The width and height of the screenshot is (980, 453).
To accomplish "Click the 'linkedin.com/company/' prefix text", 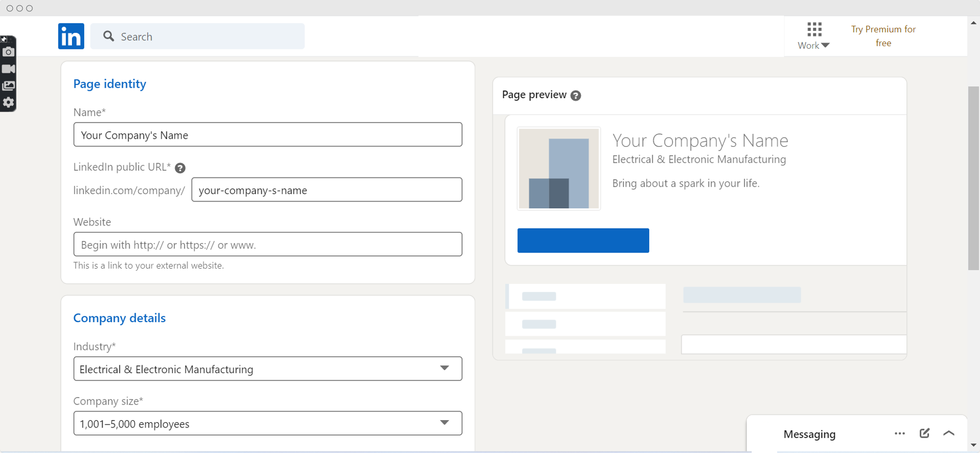I will [129, 190].
